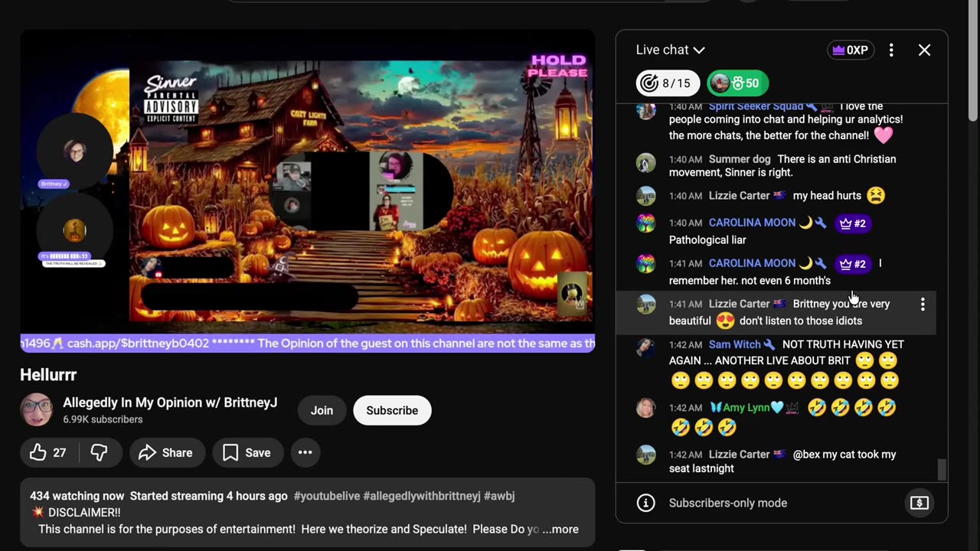
Task: Click Spirit Seeker Squad's username in chat
Action: [x=756, y=106]
